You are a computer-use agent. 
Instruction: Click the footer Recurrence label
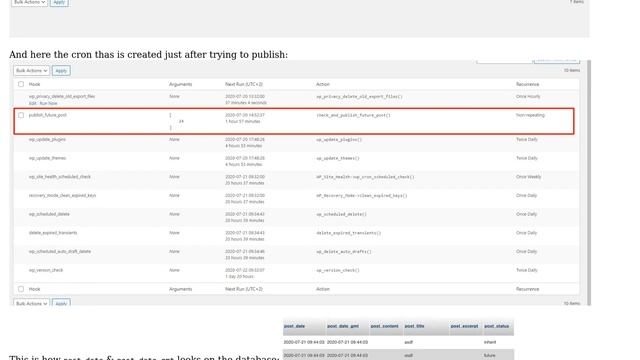tap(527, 289)
